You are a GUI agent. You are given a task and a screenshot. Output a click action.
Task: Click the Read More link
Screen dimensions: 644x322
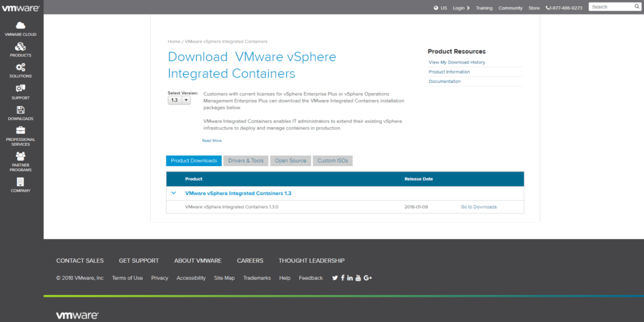[211, 140]
